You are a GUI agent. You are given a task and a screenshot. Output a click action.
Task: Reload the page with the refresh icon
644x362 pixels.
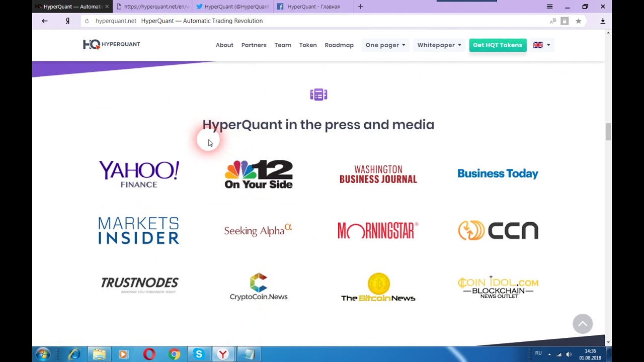coord(87,21)
